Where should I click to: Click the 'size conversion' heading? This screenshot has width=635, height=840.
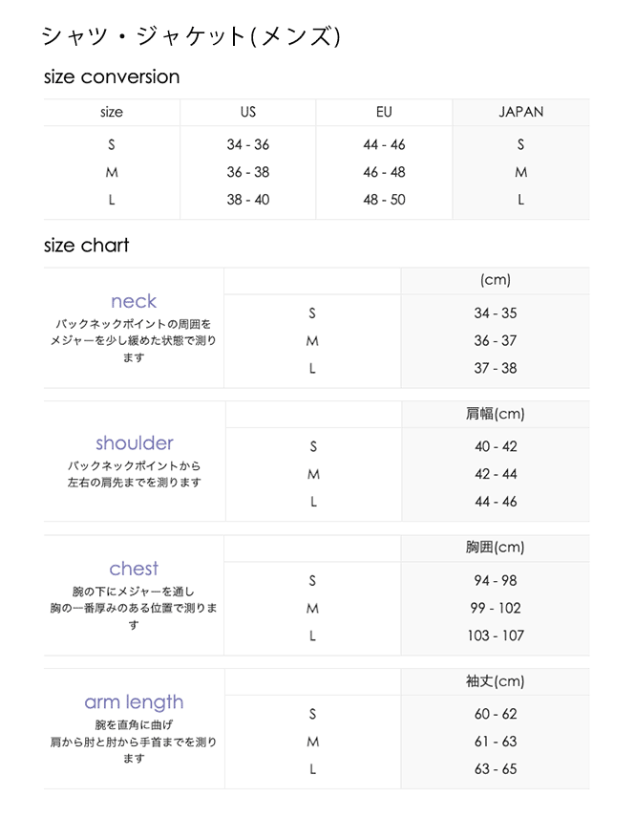click(112, 77)
